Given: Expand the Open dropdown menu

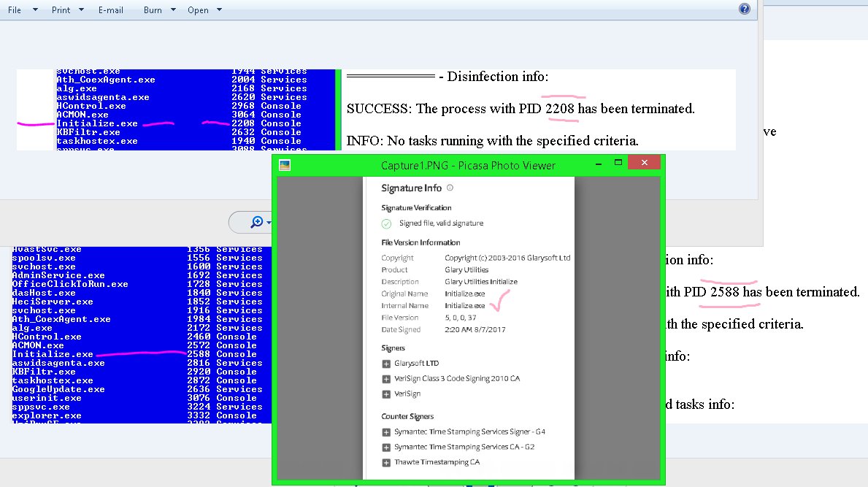Looking at the screenshot, I should click(x=204, y=10).
